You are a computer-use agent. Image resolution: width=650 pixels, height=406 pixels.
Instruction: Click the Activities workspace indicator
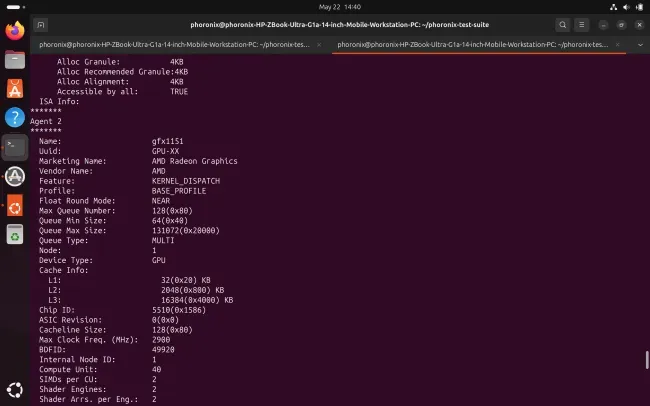pyautogui.click(x=16, y=7)
